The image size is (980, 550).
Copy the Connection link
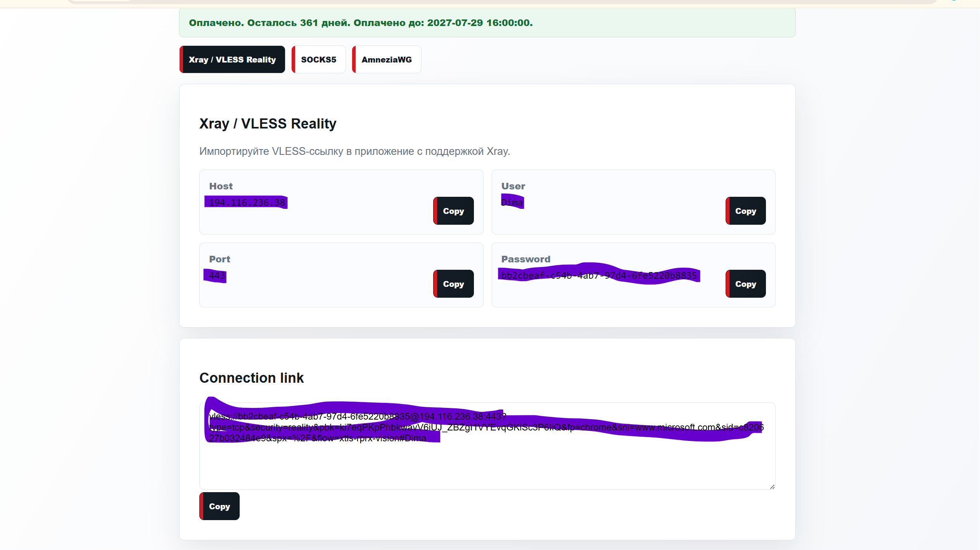(220, 506)
